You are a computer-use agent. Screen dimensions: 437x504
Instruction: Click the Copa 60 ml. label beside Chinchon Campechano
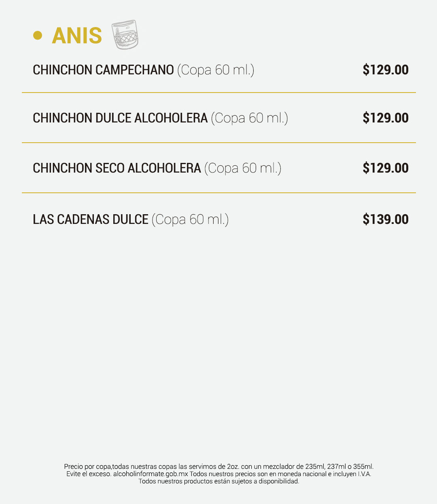coord(216,70)
